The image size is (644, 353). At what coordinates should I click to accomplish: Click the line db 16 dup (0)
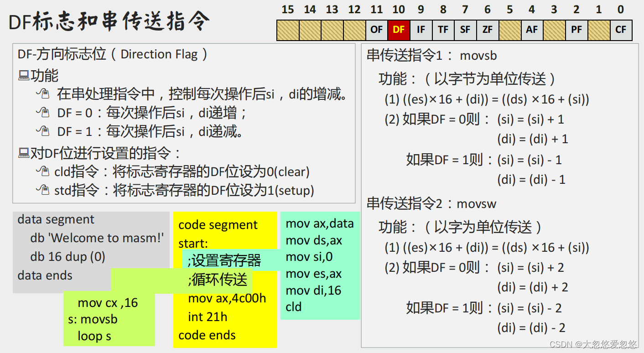[68, 257]
